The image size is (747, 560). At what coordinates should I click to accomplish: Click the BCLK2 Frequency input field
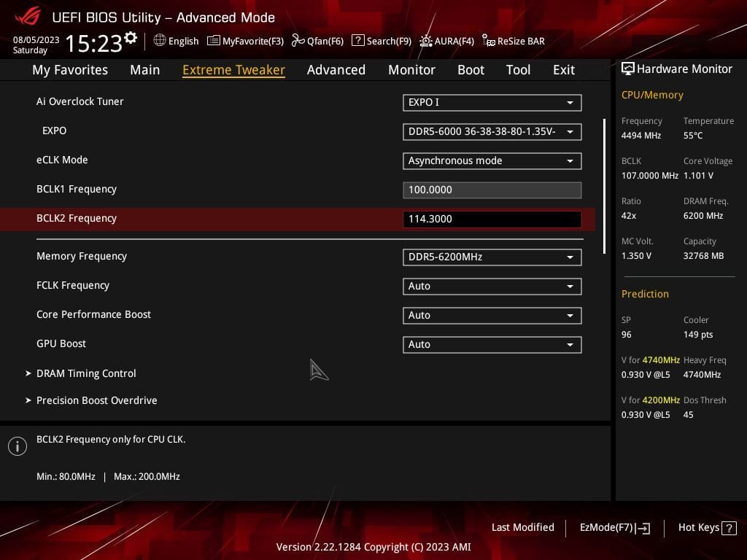[492, 219]
